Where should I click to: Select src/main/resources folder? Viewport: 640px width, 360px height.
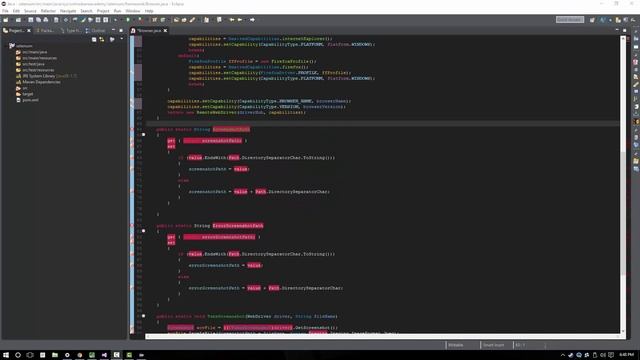point(39,58)
